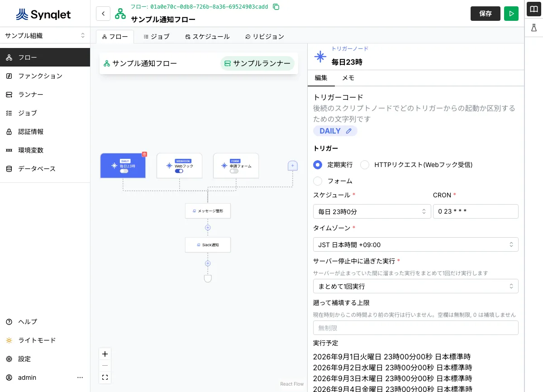The width and height of the screenshot is (543, 392).
Task: Open the book documentation icon
Action: (x=534, y=9)
